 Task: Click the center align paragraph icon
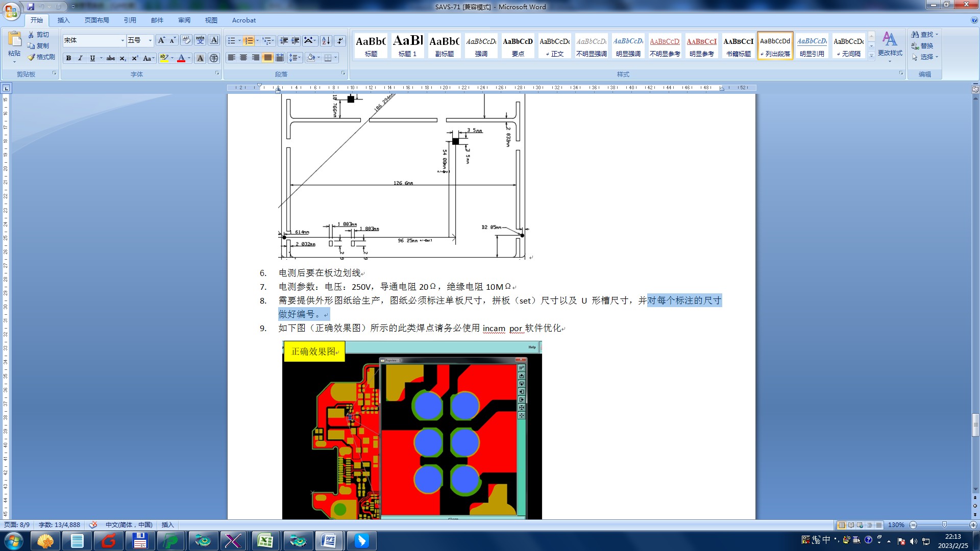[243, 58]
